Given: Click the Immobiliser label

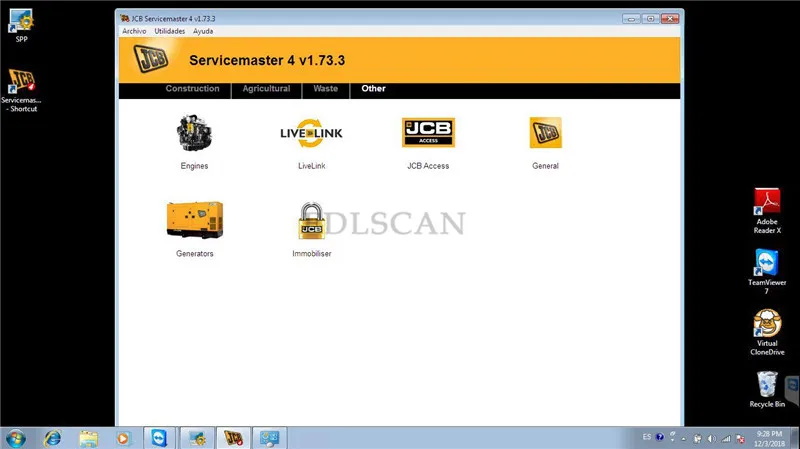Looking at the screenshot, I should pos(312,254).
